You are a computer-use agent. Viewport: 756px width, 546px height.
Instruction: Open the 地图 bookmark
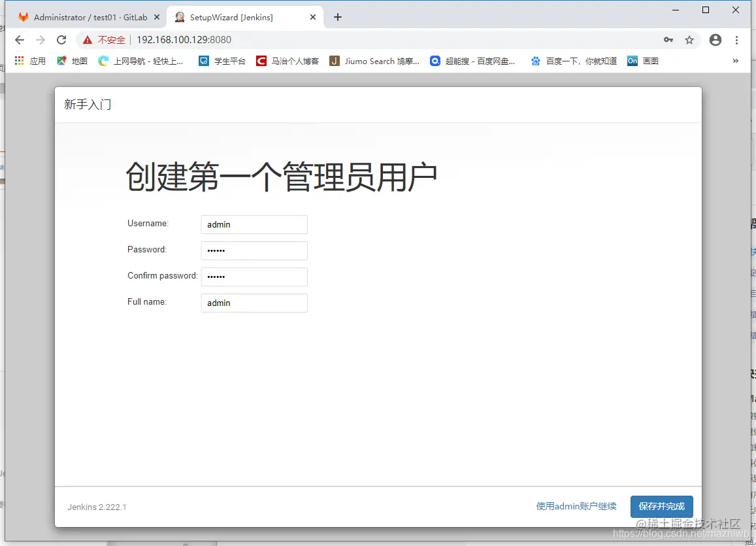72,61
